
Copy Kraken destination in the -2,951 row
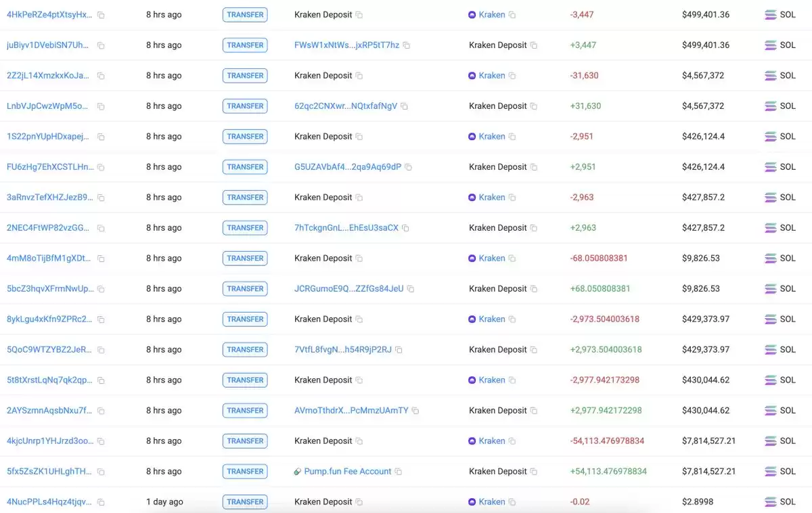click(512, 137)
